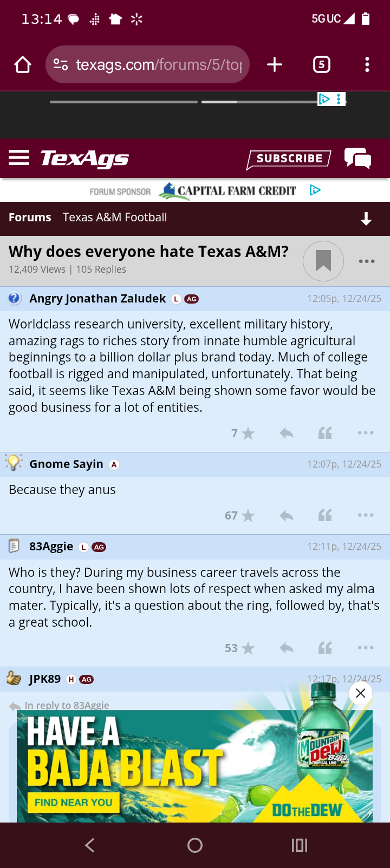This screenshot has height=868, width=390.
Task: Open the TexAgs hamburger menu
Action: click(19, 157)
